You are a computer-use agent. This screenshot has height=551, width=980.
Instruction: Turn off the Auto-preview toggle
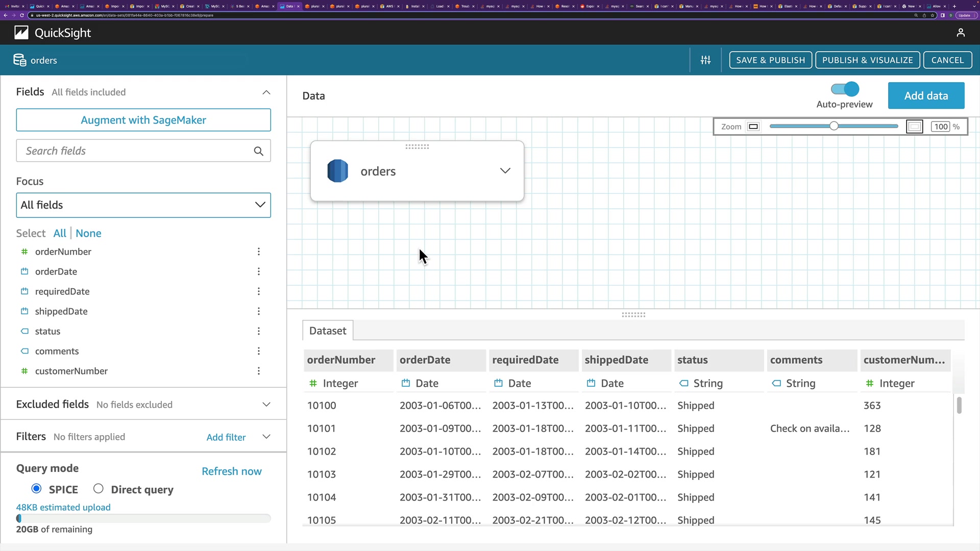click(x=845, y=89)
